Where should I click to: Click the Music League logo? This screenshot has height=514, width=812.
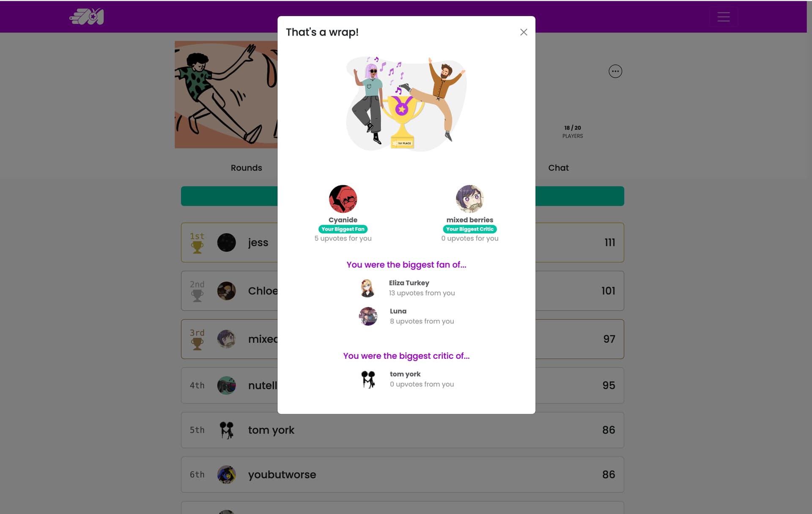tap(87, 17)
